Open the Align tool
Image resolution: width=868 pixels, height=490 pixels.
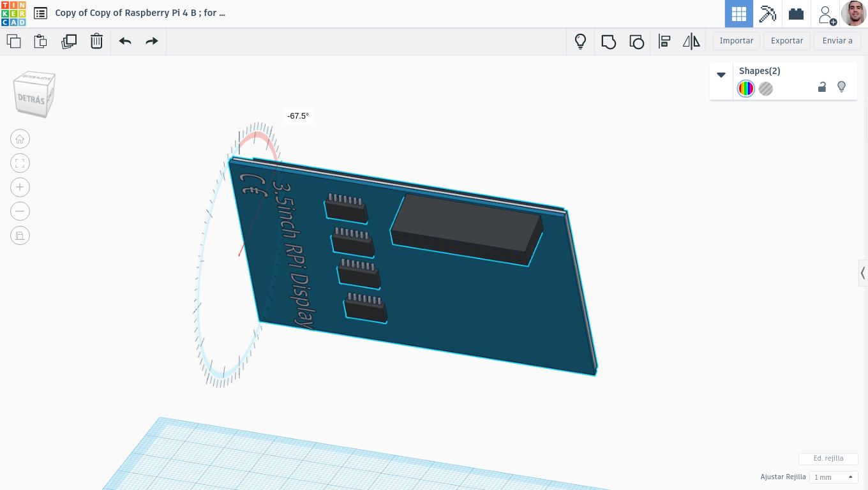pos(664,42)
